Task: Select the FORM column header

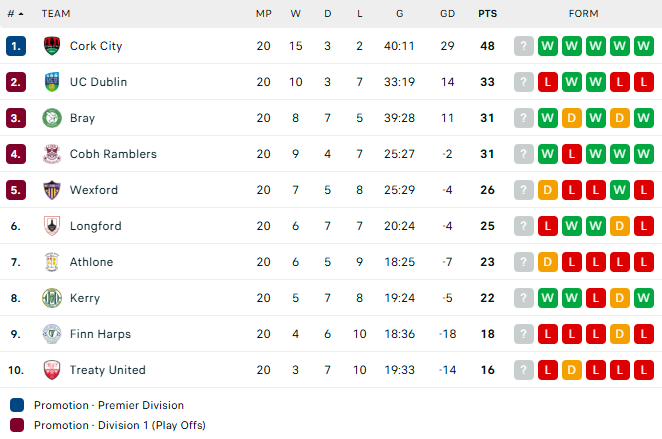Action: tap(583, 14)
